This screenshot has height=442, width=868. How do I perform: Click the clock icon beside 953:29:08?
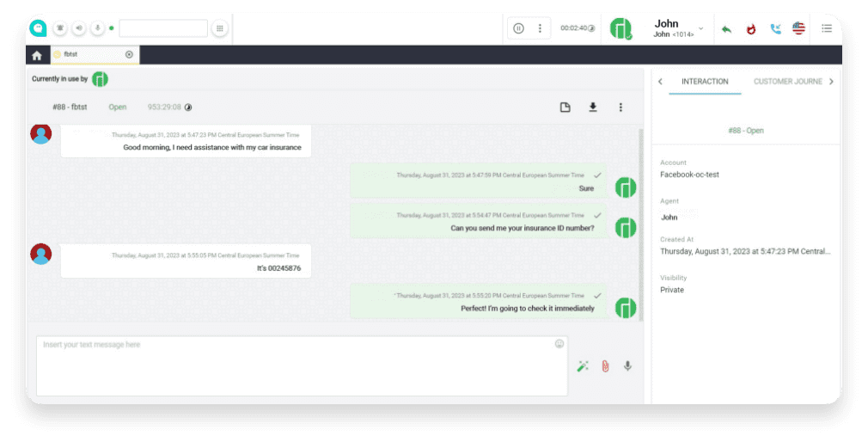[x=188, y=107]
